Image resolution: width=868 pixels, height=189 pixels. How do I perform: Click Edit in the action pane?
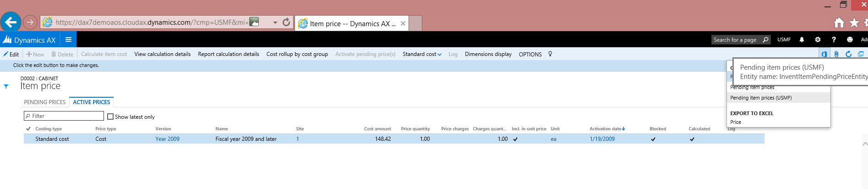(11, 54)
